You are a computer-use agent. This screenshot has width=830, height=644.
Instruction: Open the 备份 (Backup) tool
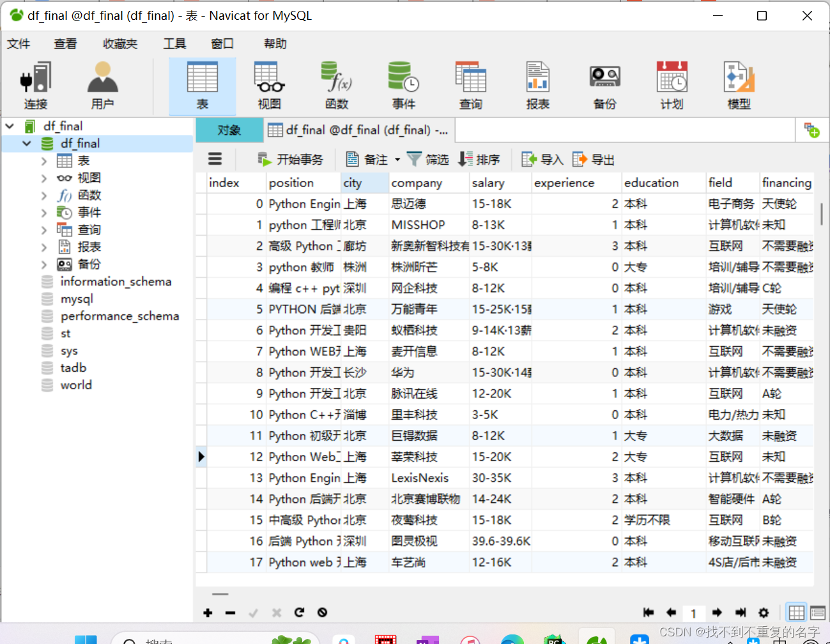click(x=604, y=83)
